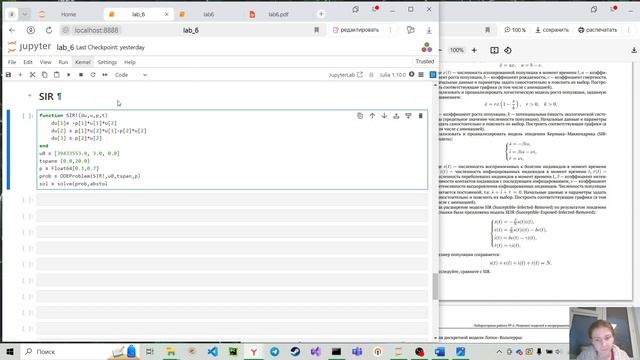This screenshot has width=640, height=360.
Task: Switch to the Home browser tab
Action: pos(69,14)
